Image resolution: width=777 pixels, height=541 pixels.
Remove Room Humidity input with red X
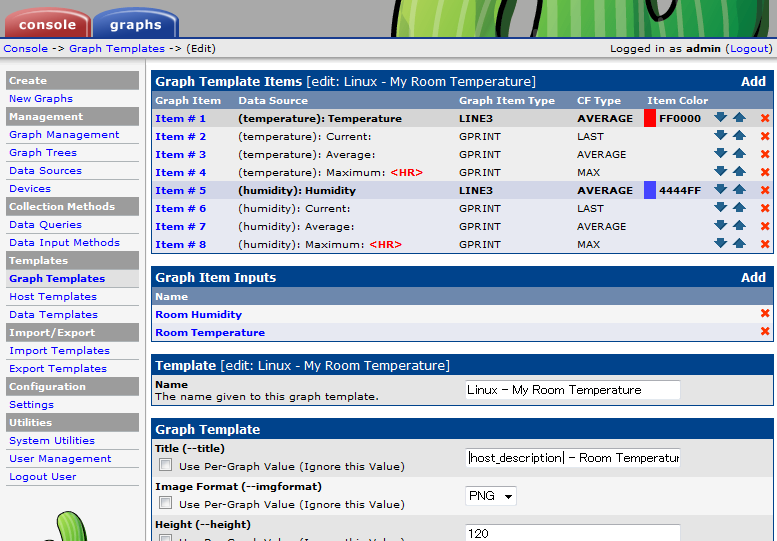point(765,313)
